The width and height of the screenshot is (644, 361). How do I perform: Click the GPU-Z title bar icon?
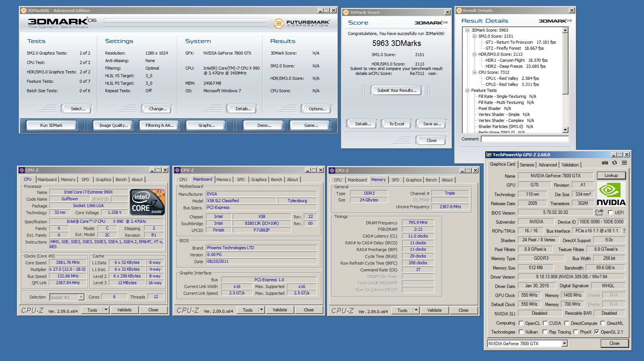click(489, 155)
